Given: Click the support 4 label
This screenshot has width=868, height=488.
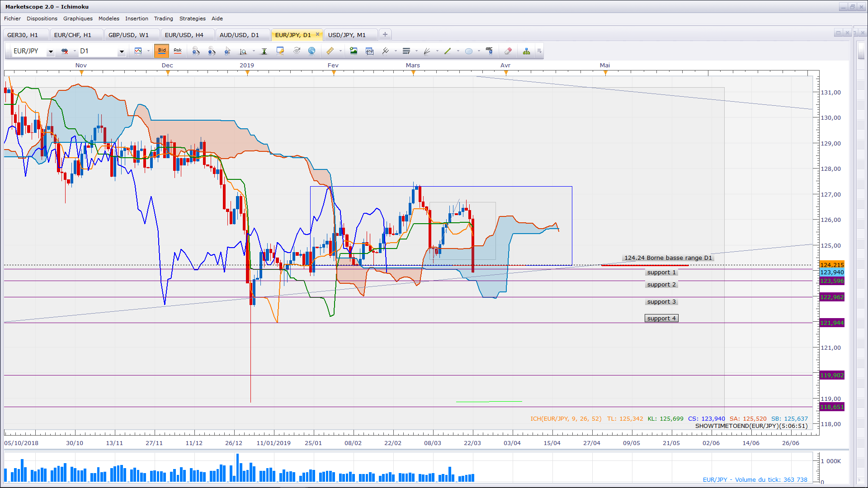Looking at the screenshot, I should pos(661,319).
